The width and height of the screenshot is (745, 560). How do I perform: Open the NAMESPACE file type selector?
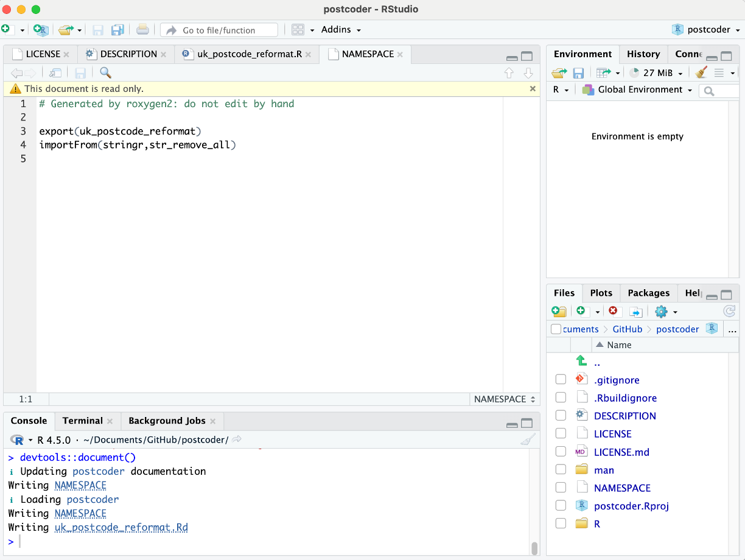pyautogui.click(x=505, y=399)
